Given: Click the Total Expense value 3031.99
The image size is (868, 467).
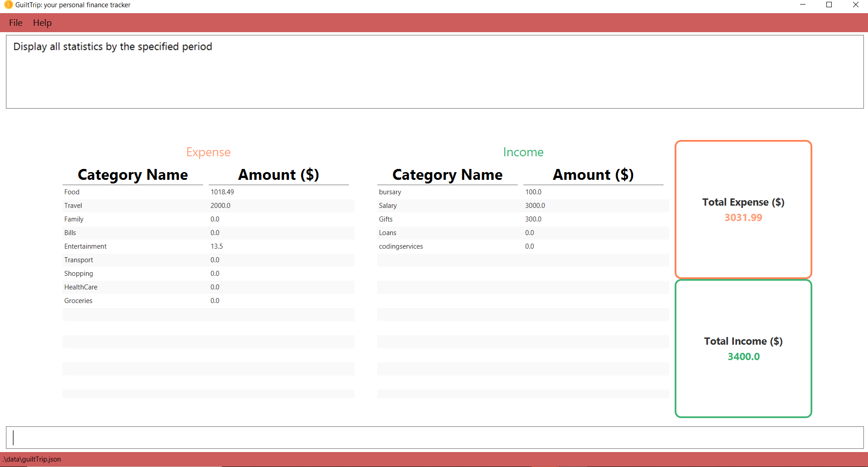Looking at the screenshot, I should tap(743, 217).
